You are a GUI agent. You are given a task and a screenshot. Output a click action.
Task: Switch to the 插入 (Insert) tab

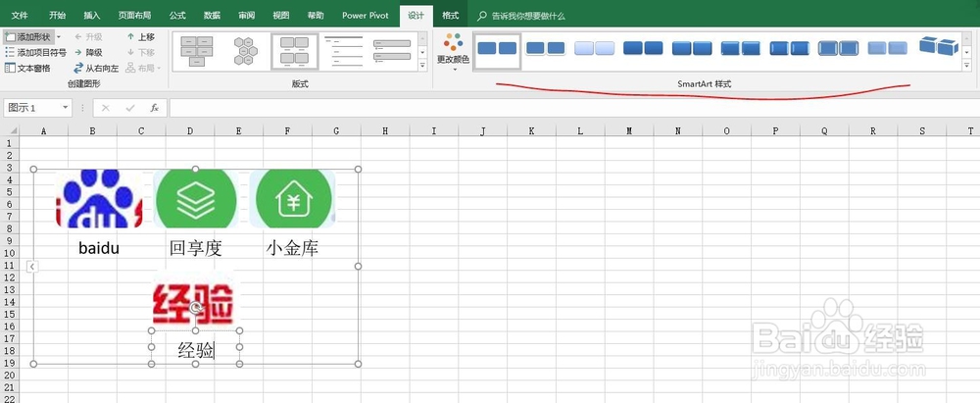[x=92, y=16]
